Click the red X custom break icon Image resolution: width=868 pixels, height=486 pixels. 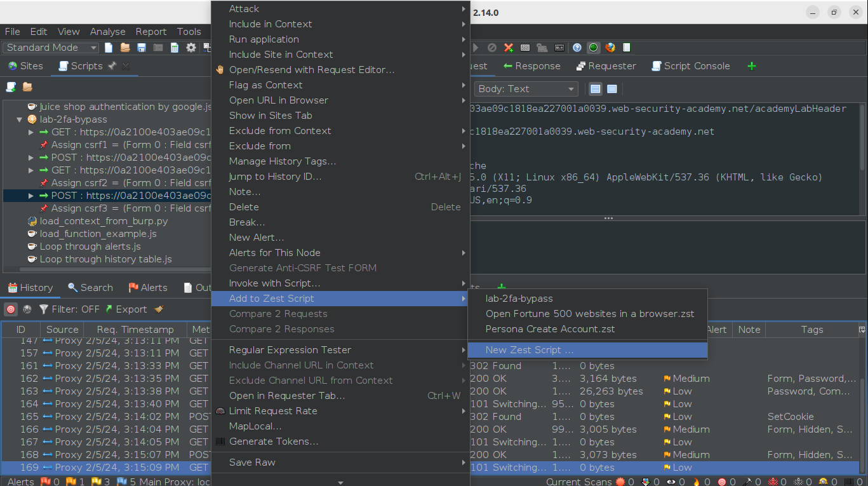(x=509, y=48)
